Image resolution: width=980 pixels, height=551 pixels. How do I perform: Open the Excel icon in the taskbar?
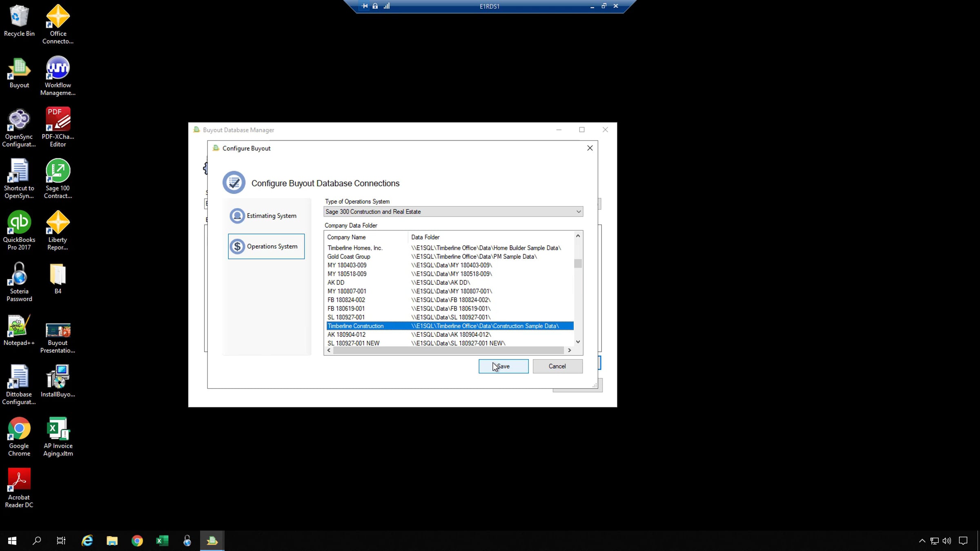pos(162,541)
